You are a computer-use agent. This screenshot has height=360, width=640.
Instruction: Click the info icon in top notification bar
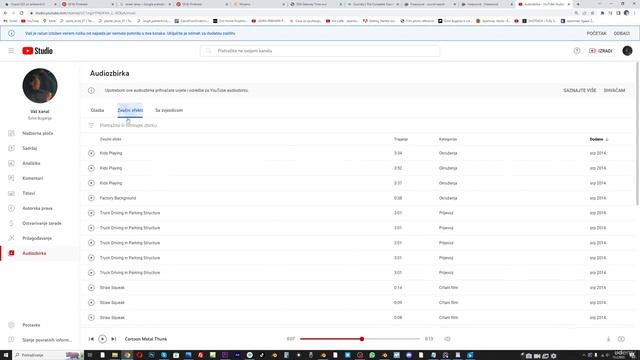(x=11, y=33)
